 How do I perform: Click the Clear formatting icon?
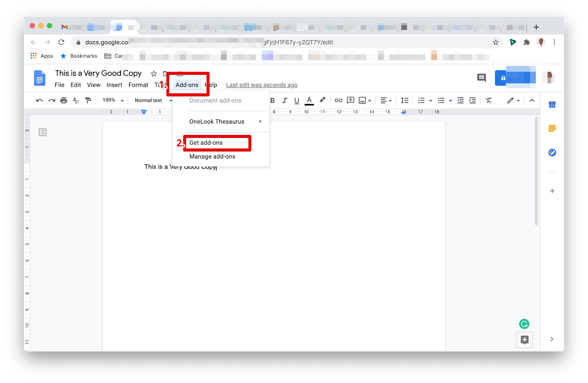[x=489, y=100]
